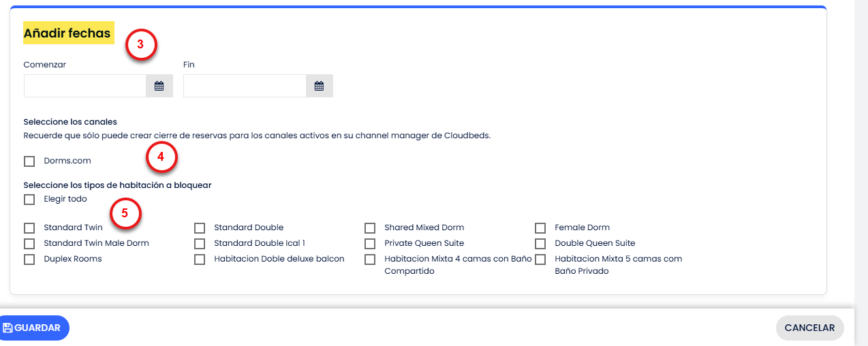868x346 pixels.
Task: Click the Comenzar date input field
Action: 85,86
